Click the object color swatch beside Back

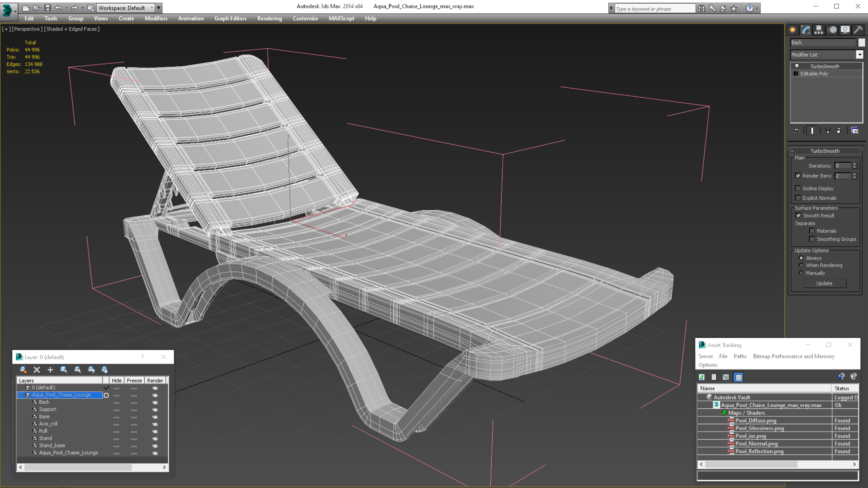pos(861,42)
